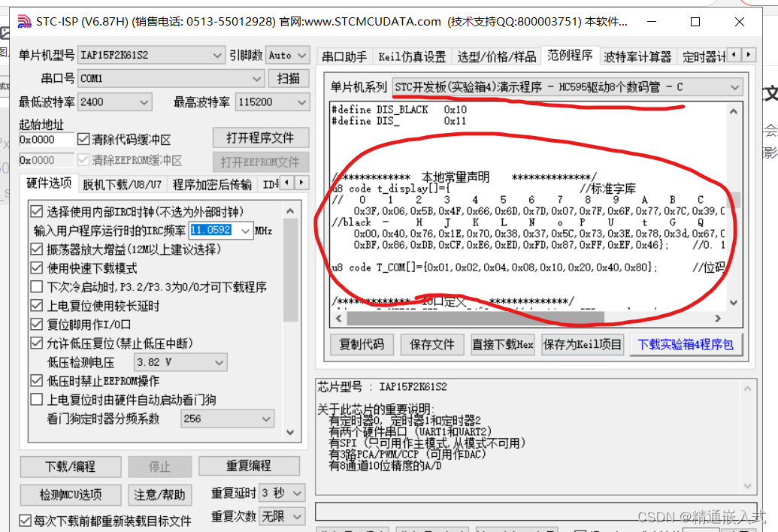Open 重复延时 3 秒 dropdown
The width and height of the screenshot is (778, 532).
[x=282, y=493]
